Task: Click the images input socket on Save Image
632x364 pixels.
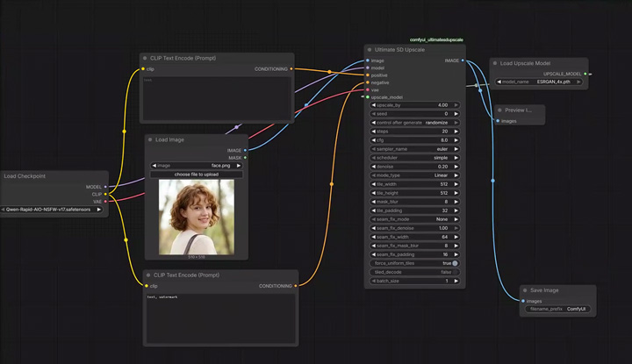Action: (523, 301)
